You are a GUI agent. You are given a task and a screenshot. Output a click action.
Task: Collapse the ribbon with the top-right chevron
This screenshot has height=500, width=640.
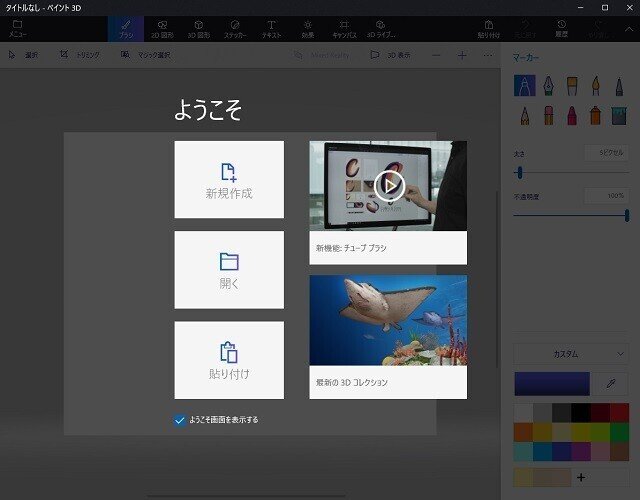click(629, 29)
